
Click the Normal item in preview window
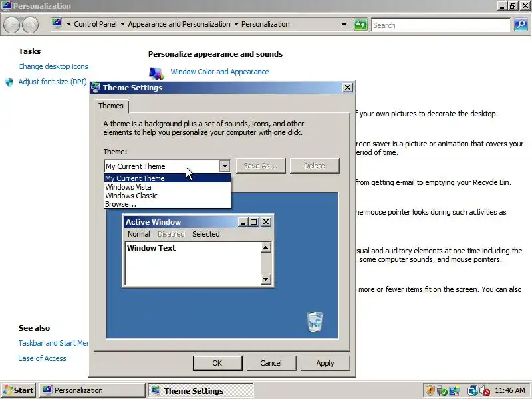139,234
